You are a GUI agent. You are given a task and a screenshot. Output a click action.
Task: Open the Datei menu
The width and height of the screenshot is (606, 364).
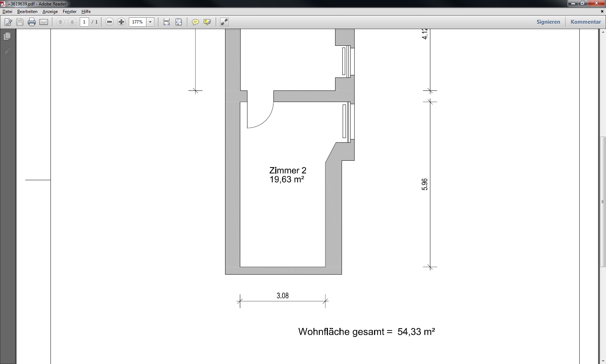(x=7, y=12)
